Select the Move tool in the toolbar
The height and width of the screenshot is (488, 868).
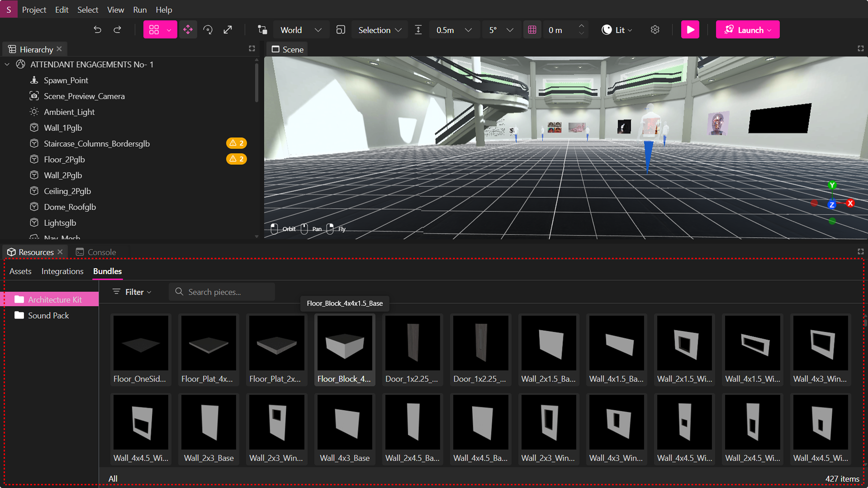[188, 30]
